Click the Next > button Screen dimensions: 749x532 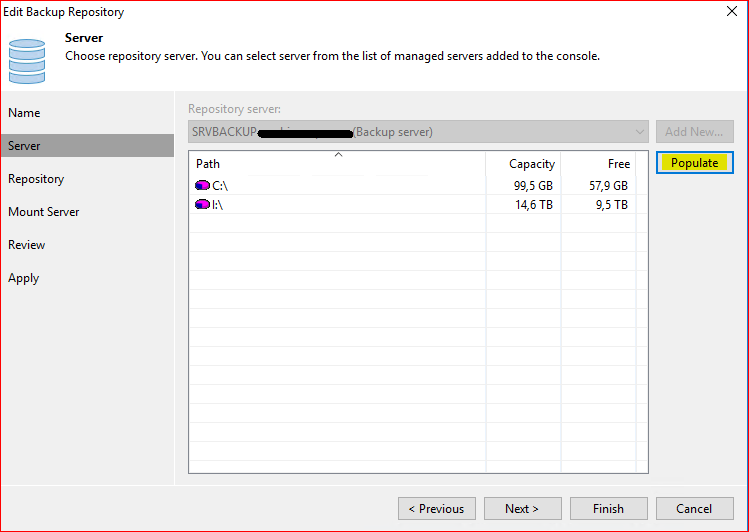521,509
